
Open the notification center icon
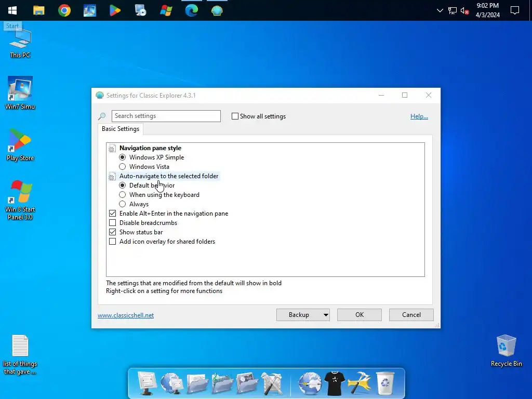coord(515,10)
